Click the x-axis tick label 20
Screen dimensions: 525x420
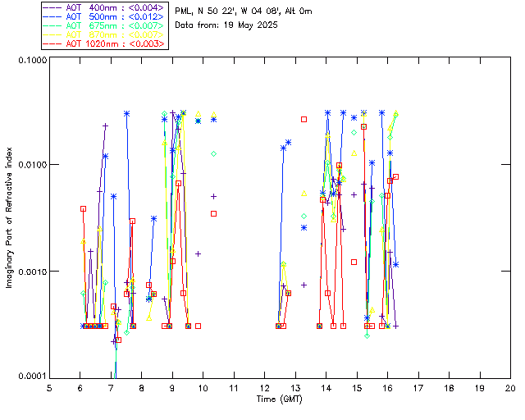[510, 388]
